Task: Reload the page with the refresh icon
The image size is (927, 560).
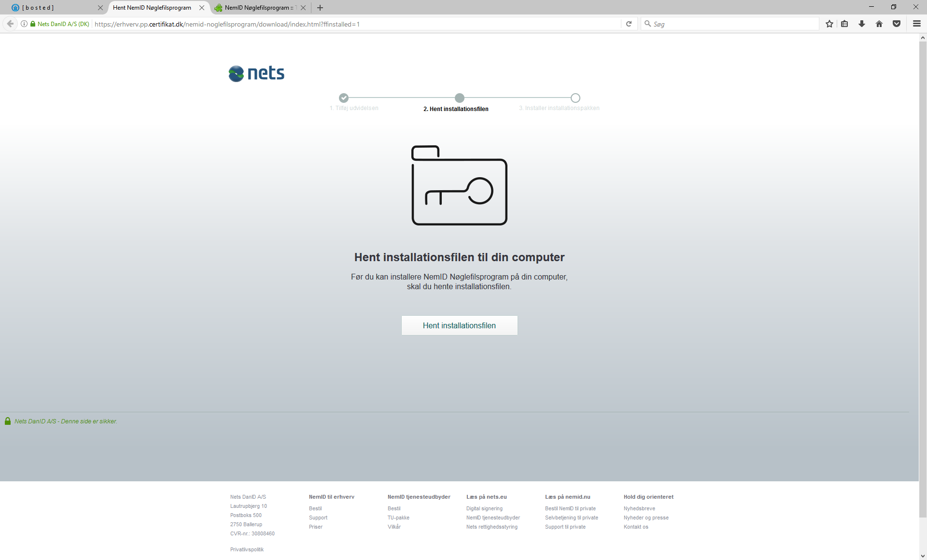Action: pyautogui.click(x=629, y=24)
